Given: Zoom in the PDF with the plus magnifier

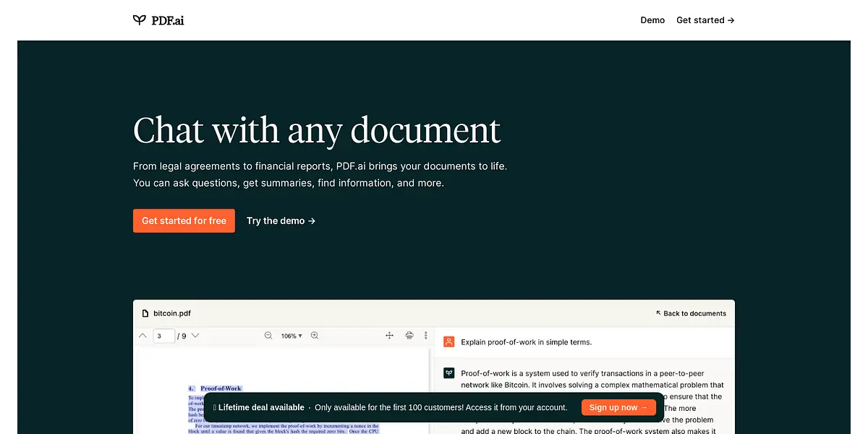Looking at the screenshot, I should point(315,336).
